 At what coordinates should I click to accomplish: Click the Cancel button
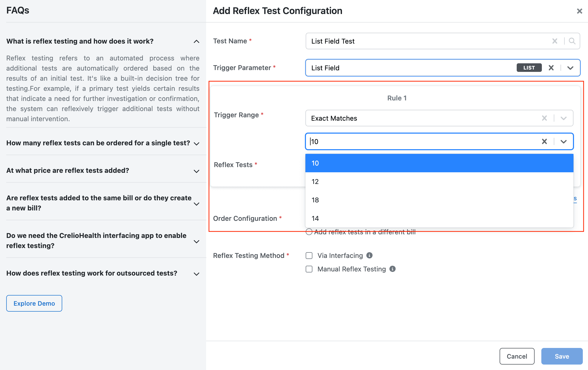tap(517, 356)
